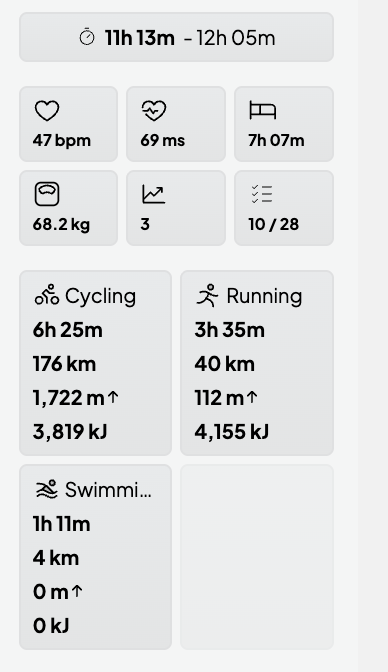Select the heart-rate variability icon above 69 ms
The image size is (388, 672).
(x=154, y=111)
